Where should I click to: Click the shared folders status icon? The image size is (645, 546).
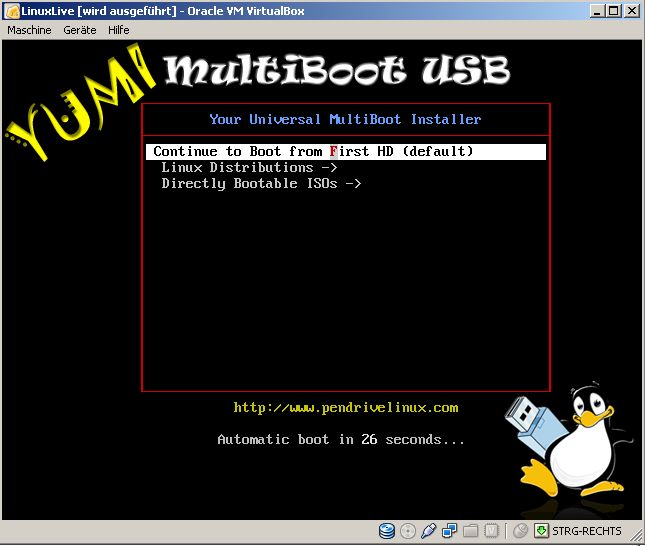click(x=470, y=531)
